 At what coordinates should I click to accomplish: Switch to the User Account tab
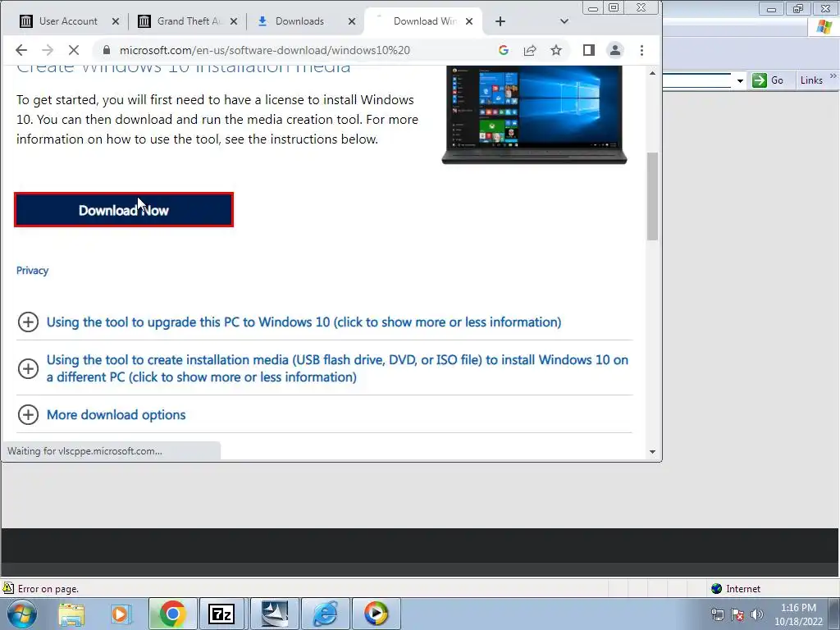[68, 21]
